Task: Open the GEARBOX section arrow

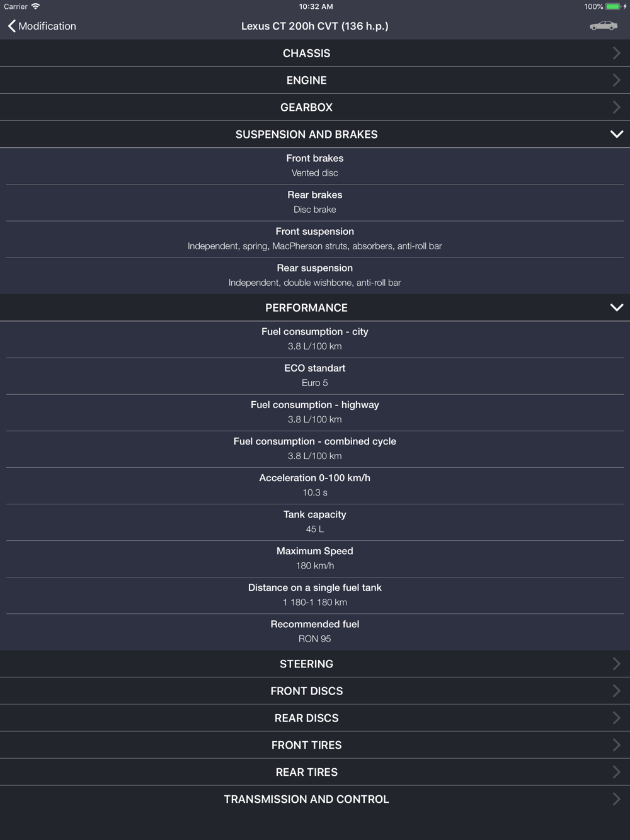Action: 616,108
